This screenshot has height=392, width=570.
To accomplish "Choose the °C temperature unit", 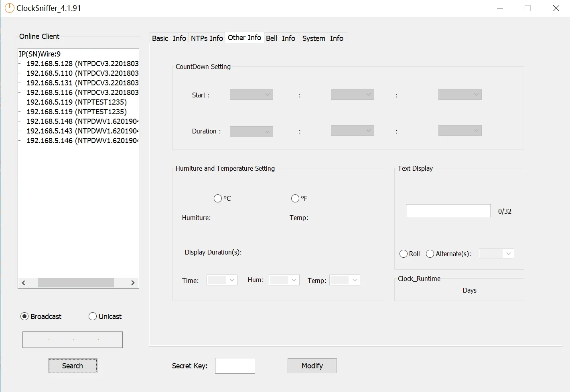I will pos(218,198).
